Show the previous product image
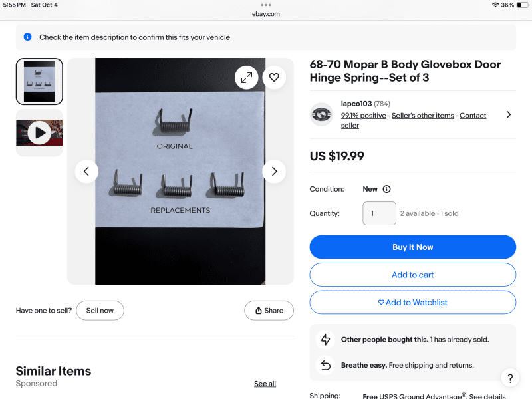 tap(86, 172)
